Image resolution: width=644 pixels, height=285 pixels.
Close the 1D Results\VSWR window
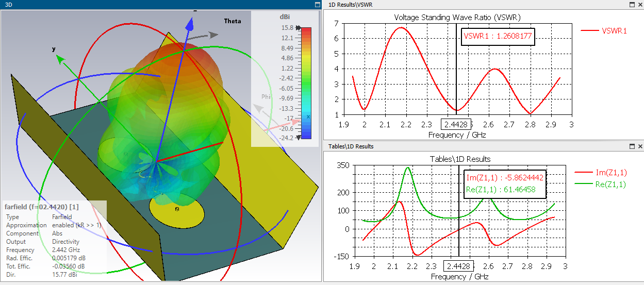pyautogui.click(x=639, y=4)
